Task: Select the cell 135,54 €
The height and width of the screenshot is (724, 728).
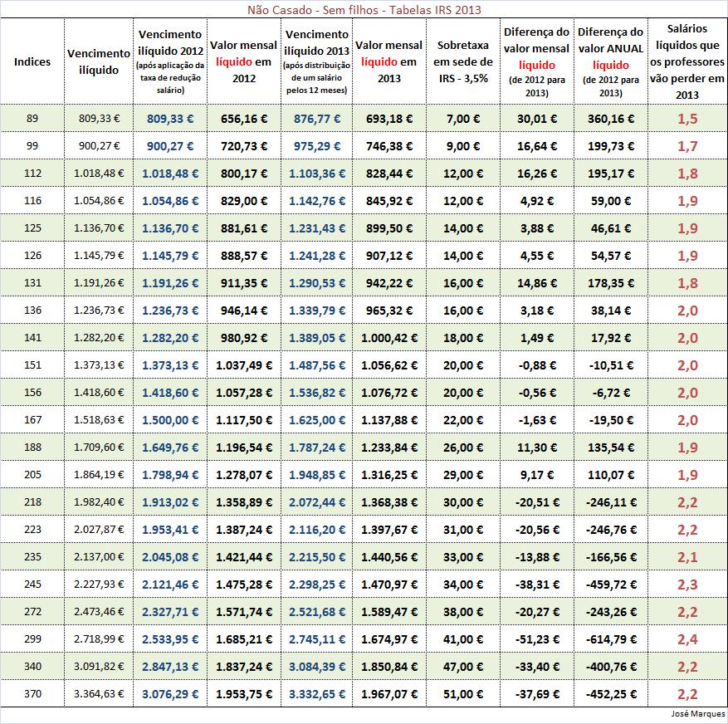Action: click(x=610, y=448)
